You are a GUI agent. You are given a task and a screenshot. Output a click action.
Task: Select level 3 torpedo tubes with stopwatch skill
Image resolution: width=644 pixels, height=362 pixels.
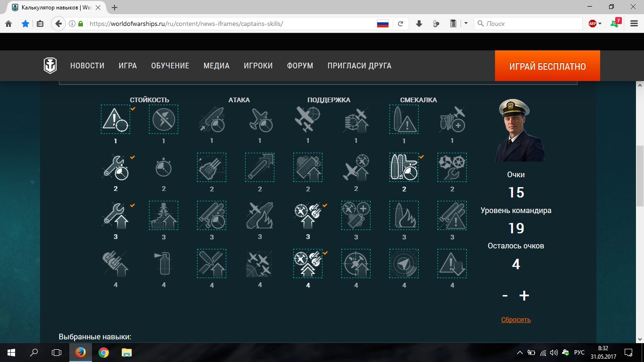point(212,215)
